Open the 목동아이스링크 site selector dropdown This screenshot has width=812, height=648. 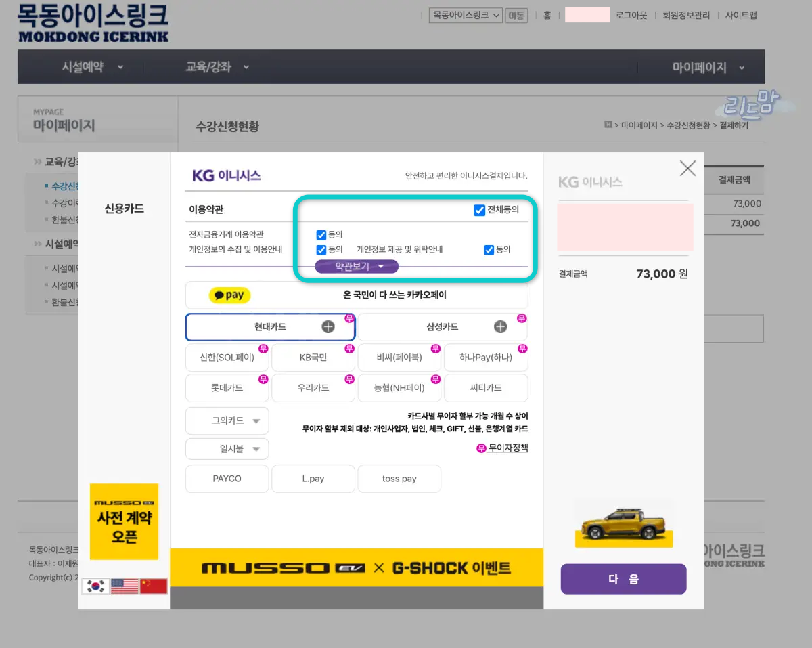click(x=466, y=15)
